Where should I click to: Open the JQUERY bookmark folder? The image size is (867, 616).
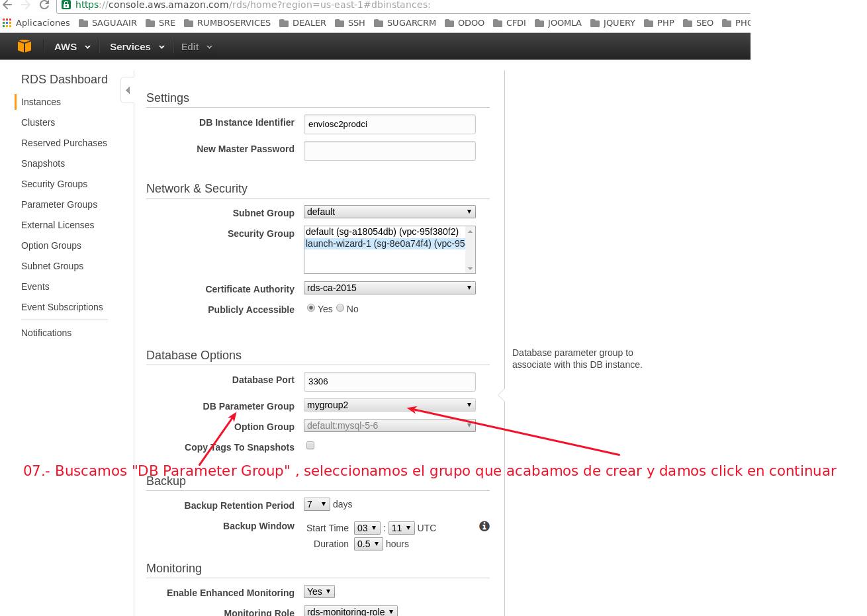[612, 22]
